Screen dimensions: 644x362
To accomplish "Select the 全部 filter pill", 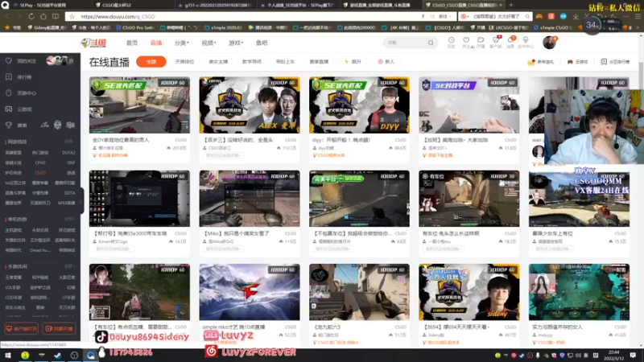I will pyautogui.click(x=151, y=62).
